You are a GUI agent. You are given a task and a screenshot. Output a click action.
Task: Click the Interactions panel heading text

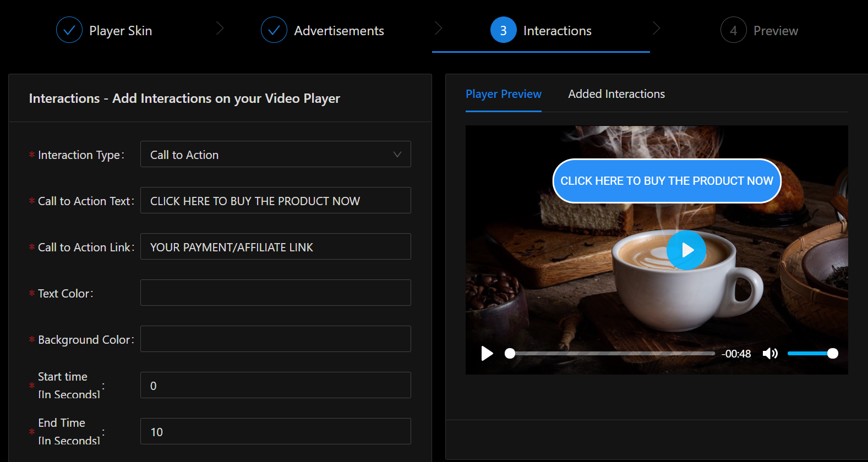pos(184,98)
